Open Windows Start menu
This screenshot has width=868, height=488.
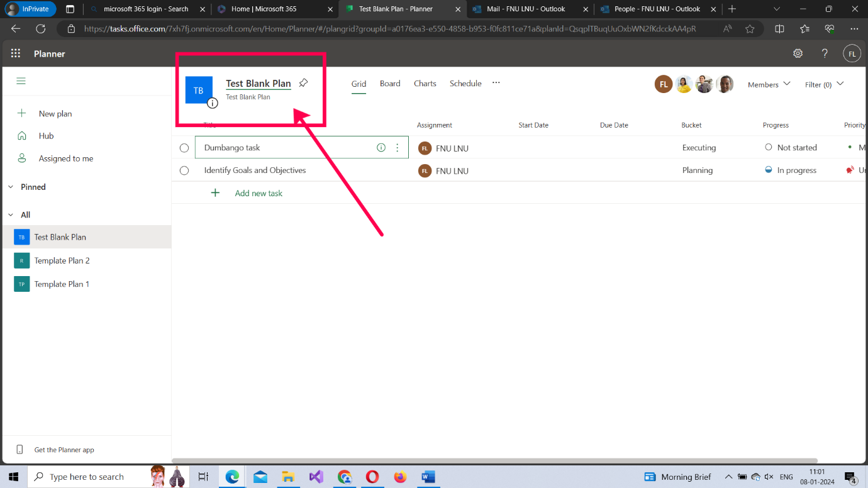pos(13,477)
